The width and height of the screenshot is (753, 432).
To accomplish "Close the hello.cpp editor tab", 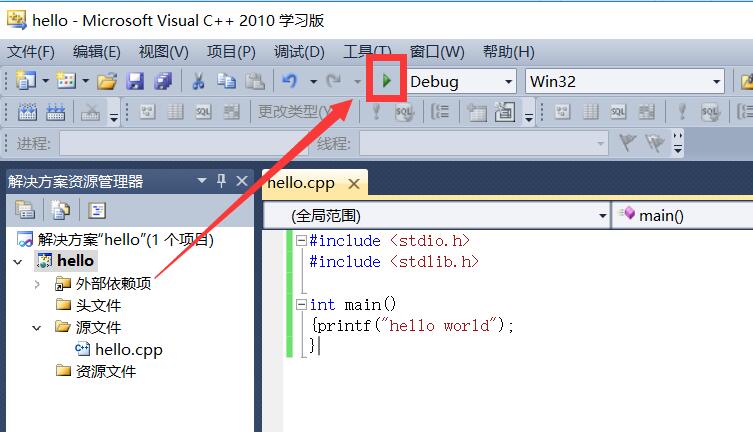I will [x=354, y=183].
